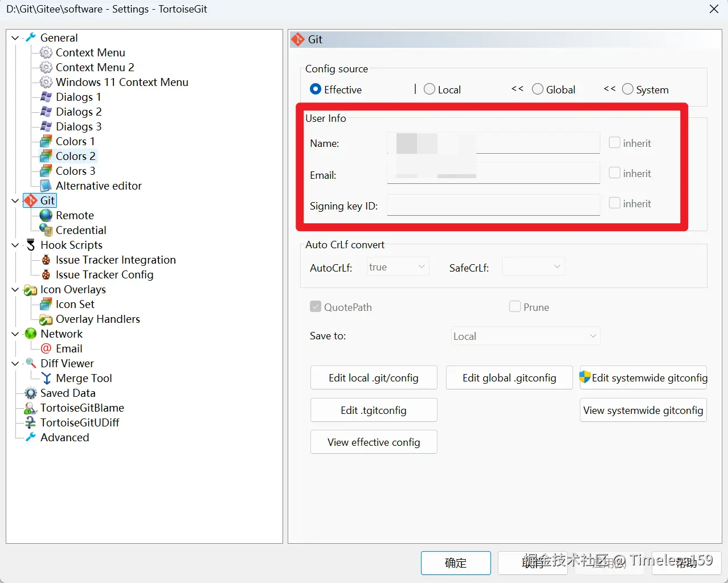Toggle inherit checkbox for Signing key ID
The image size is (728, 583).
[615, 203]
